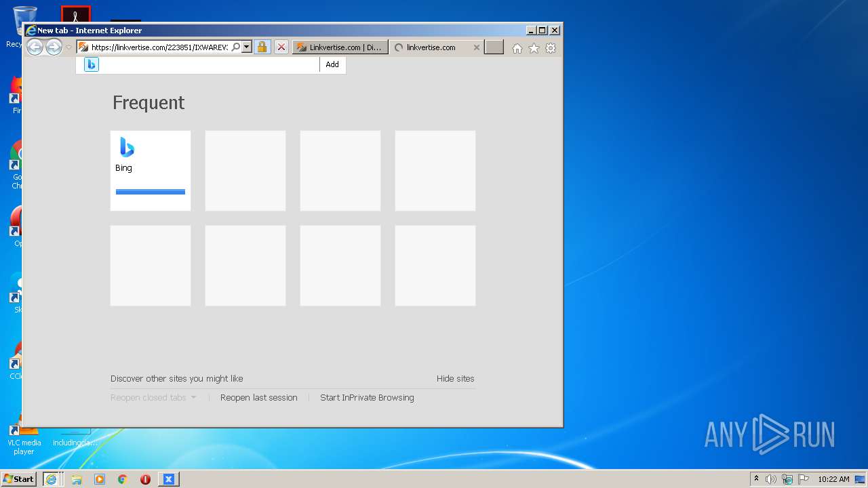
Task: Click Reopen last session link
Action: 258,398
